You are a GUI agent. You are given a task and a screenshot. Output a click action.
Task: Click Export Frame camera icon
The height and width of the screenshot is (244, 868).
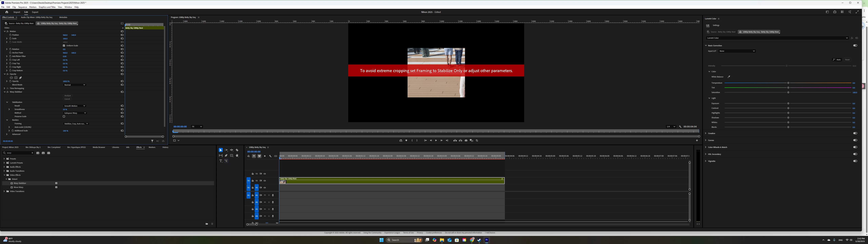pos(466,140)
